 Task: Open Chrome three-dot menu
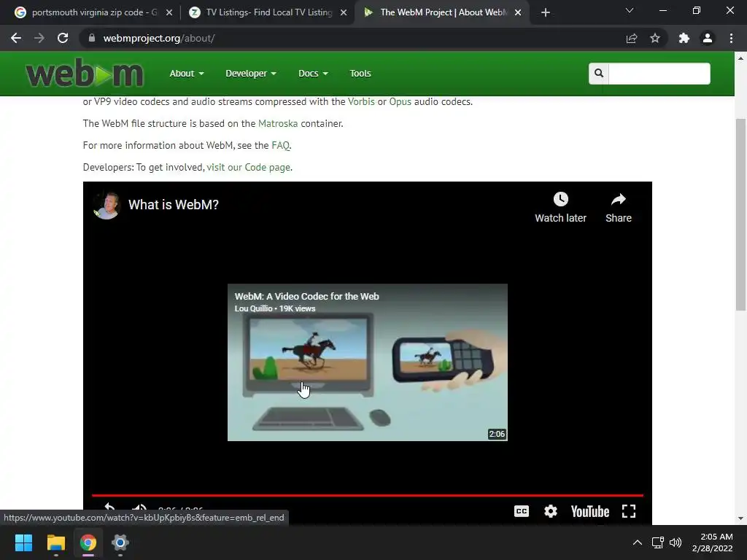[x=731, y=38]
